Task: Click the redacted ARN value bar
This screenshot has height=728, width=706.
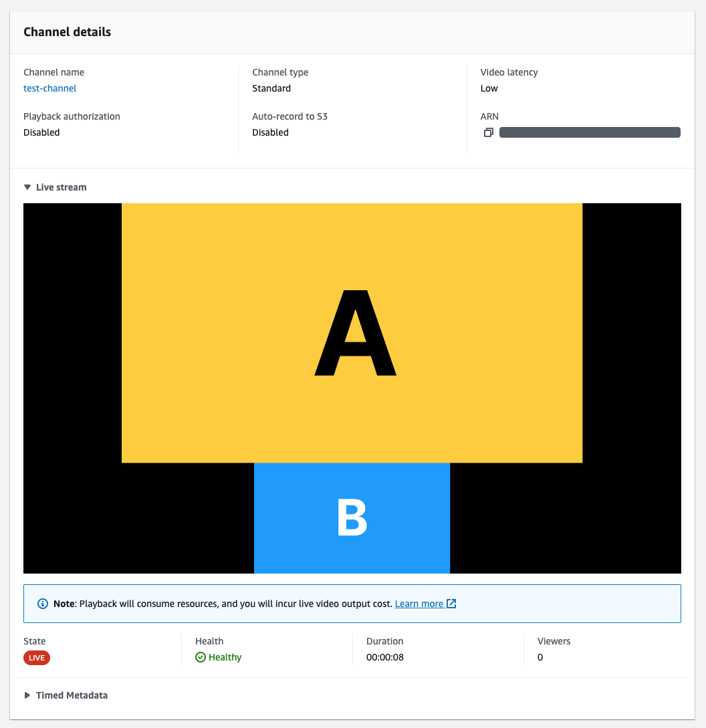Action: click(x=590, y=132)
